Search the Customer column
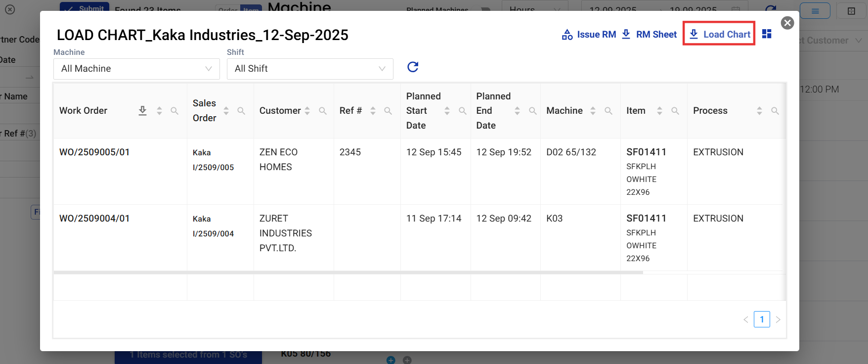This screenshot has height=364, width=868. [323, 111]
